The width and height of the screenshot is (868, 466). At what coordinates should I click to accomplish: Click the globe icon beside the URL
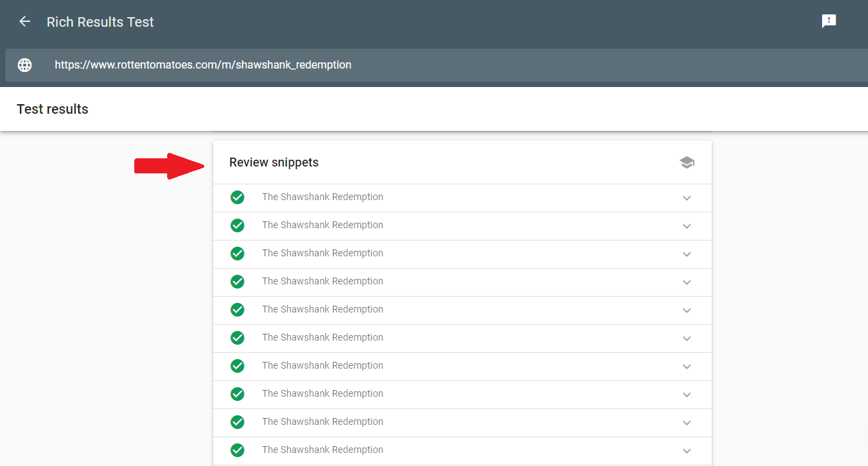point(25,65)
